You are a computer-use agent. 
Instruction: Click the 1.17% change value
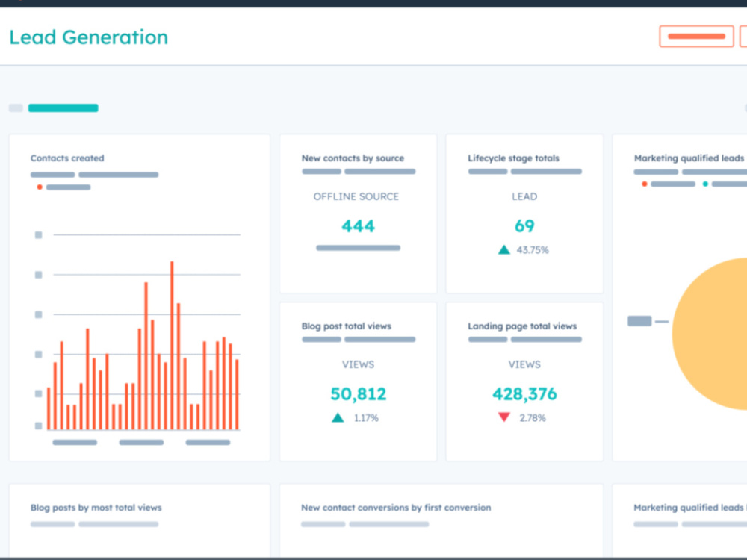pyautogui.click(x=366, y=418)
